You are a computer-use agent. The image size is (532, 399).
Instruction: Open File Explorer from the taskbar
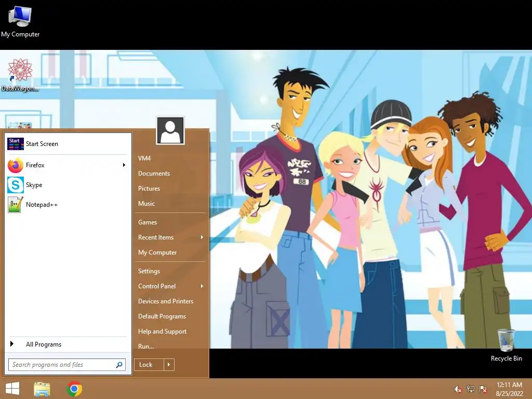pos(42,389)
